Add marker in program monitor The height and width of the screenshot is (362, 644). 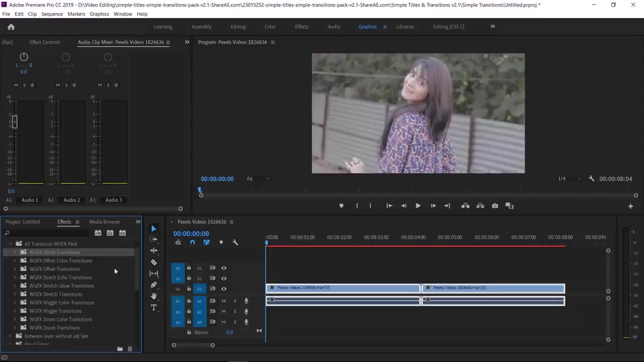[x=341, y=206]
